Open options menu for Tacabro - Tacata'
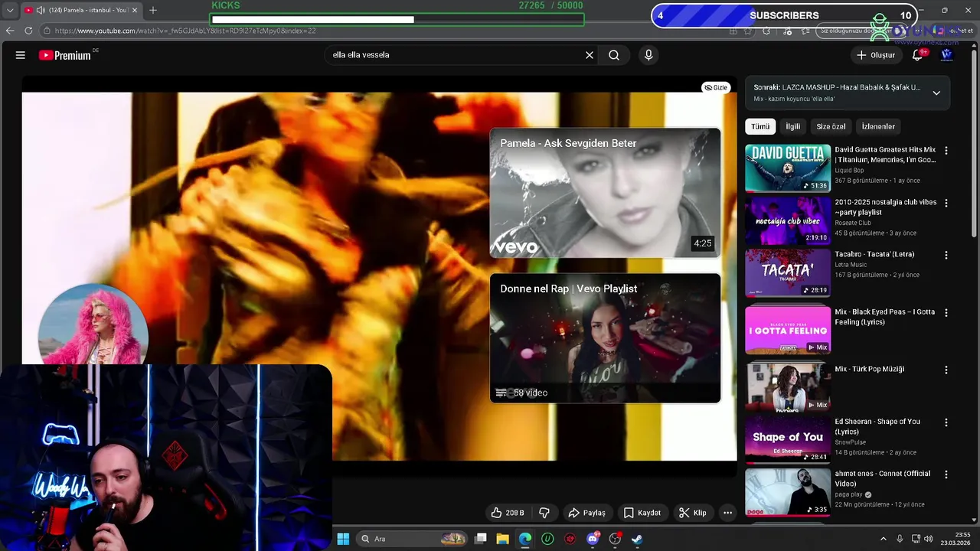The height and width of the screenshot is (551, 980). (946, 255)
